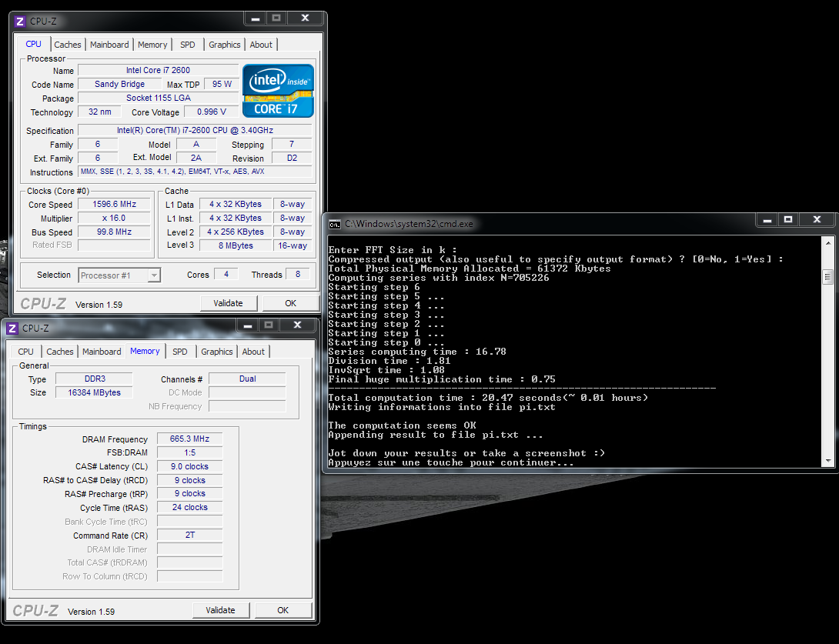
Task: Click the scrollbar thumb in cmd.exe window
Action: 827,277
